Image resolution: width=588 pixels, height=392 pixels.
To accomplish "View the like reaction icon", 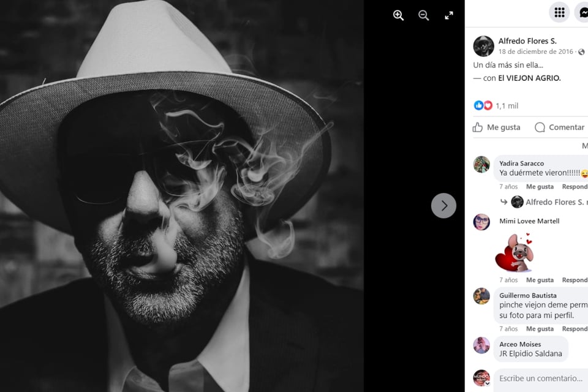I will coord(478,105).
